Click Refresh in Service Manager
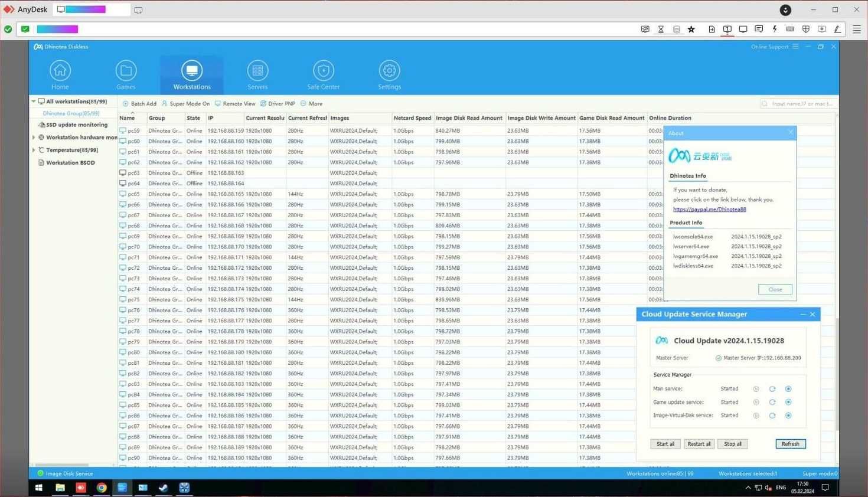The height and width of the screenshot is (497, 868). click(790, 444)
